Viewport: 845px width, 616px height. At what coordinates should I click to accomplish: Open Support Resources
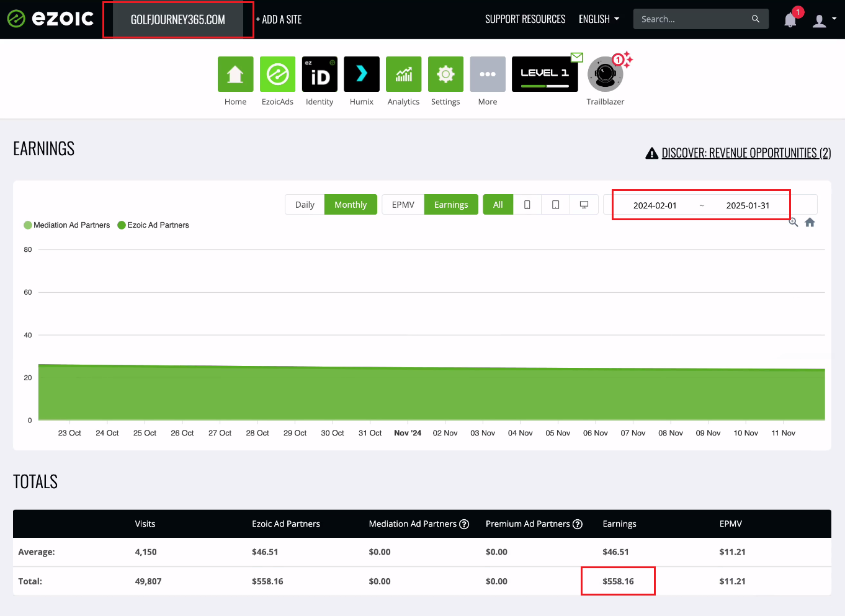tap(525, 19)
